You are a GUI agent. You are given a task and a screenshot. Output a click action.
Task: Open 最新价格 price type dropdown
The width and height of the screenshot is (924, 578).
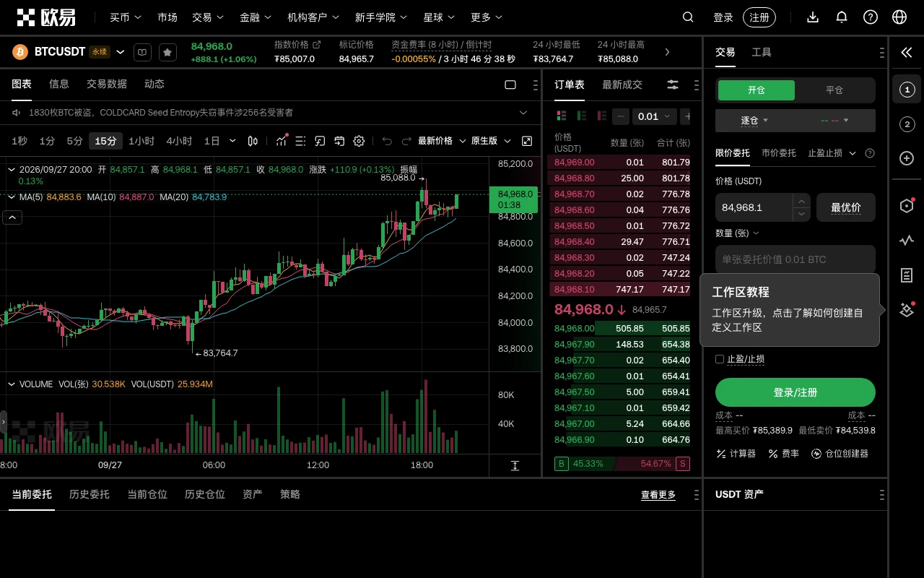[x=442, y=141]
